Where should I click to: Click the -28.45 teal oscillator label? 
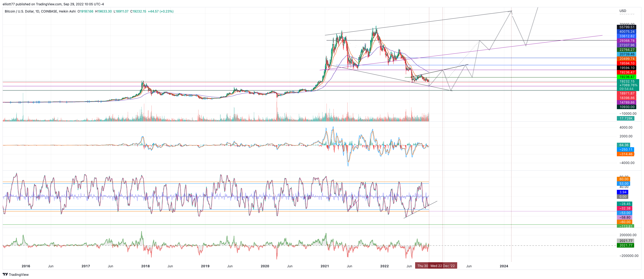(625, 204)
